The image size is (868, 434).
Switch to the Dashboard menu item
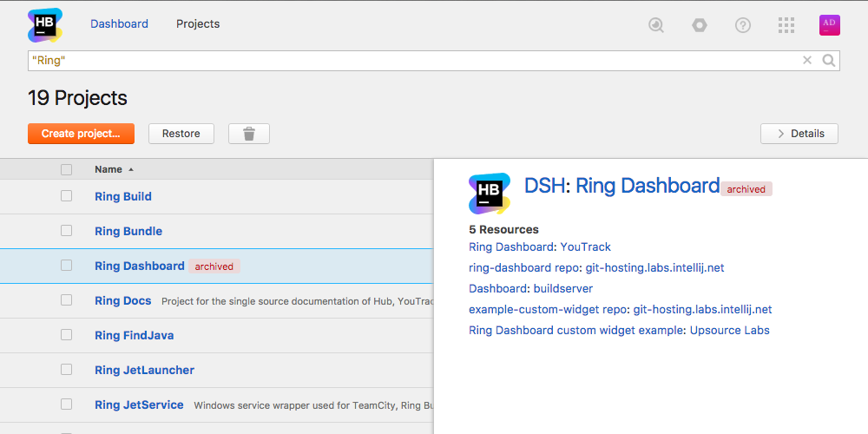120,23
